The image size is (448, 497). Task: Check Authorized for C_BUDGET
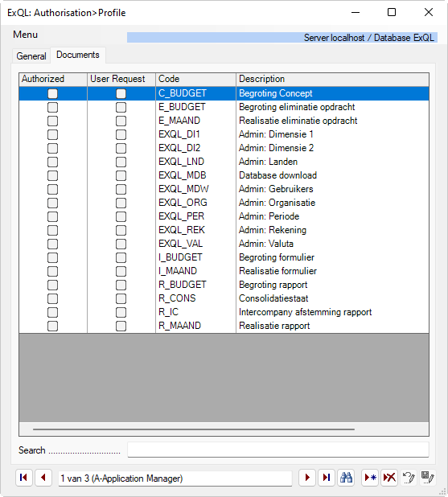[52, 93]
